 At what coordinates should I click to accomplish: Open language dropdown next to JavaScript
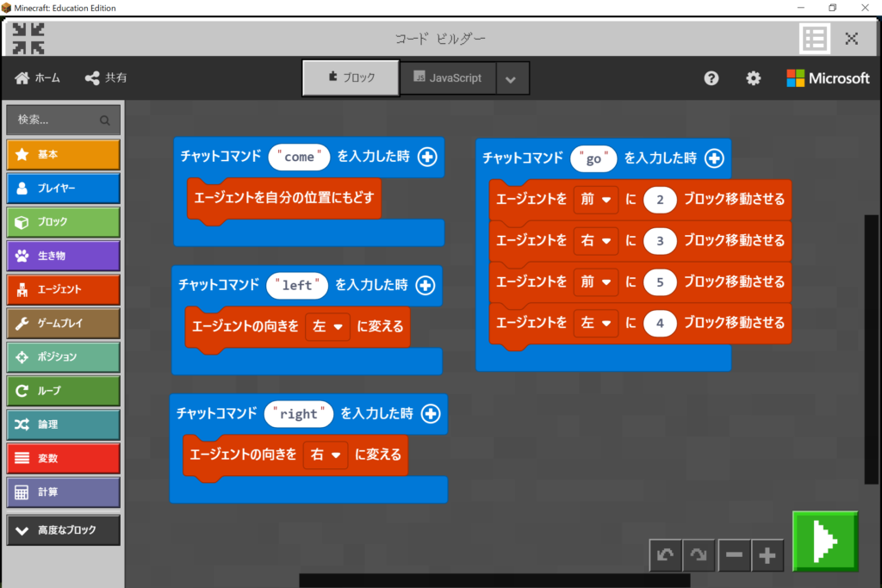[511, 78]
